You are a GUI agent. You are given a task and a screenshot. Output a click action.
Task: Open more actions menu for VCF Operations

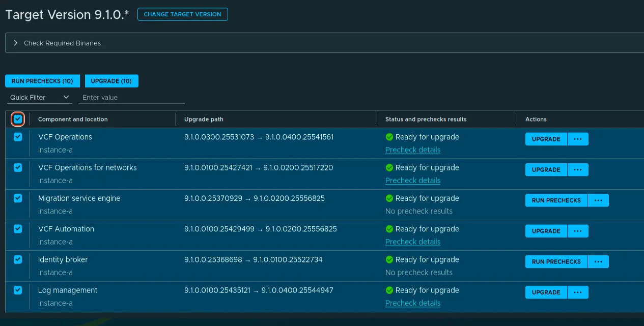click(578, 139)
